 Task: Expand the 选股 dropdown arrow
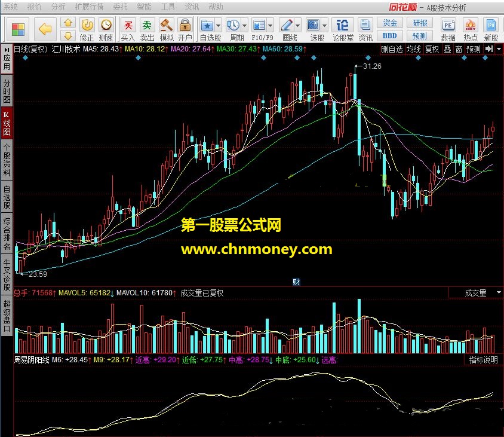click(x=324, y=25)
